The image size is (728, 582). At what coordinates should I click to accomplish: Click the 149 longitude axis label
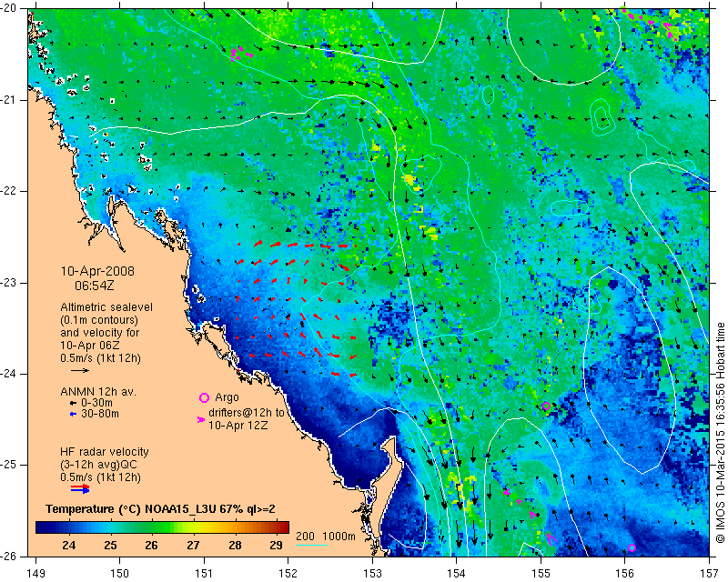[x=35, y=574]
